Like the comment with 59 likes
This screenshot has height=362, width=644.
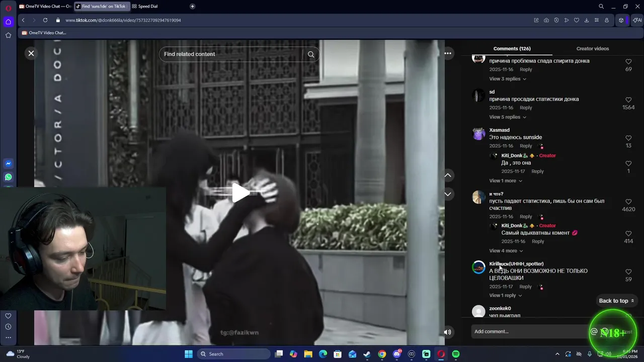pyautogui.click(x=628, y=272)
